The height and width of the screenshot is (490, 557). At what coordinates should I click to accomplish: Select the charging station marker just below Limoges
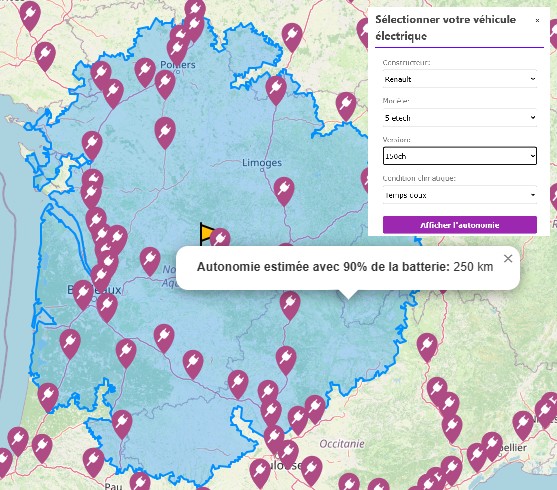tap(284, 191)
